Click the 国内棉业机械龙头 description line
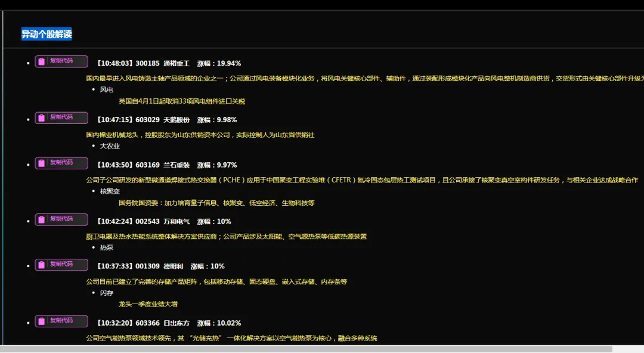 (x=200, y=135)
